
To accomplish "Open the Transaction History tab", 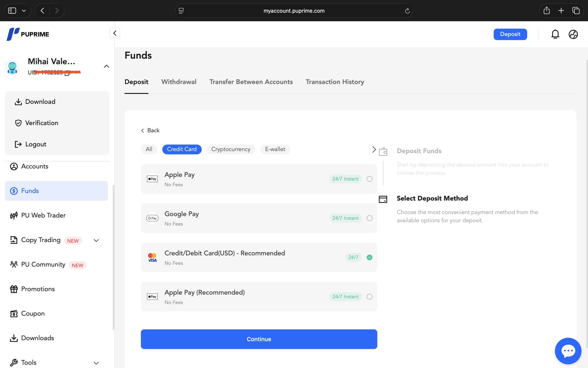I will (x=335, y=82).
